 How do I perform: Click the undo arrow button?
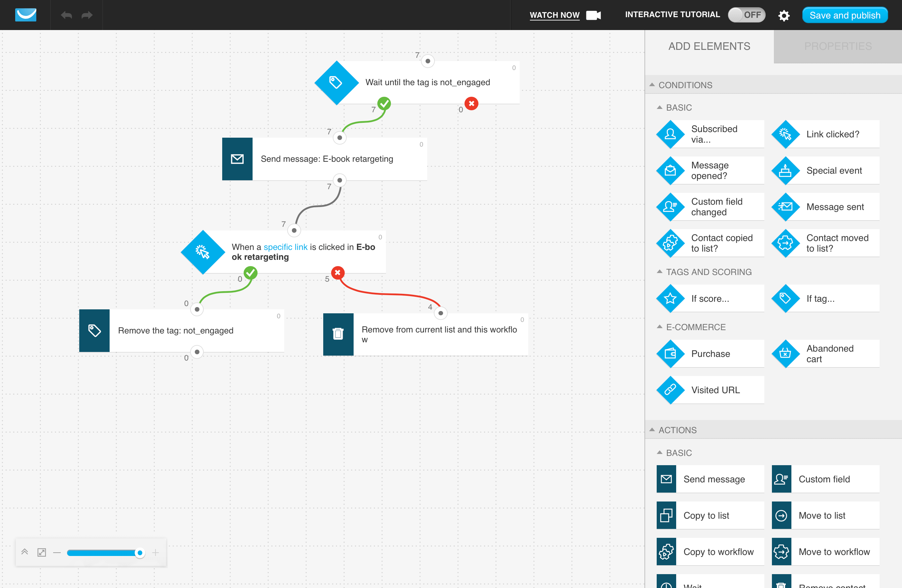point(66,15)
